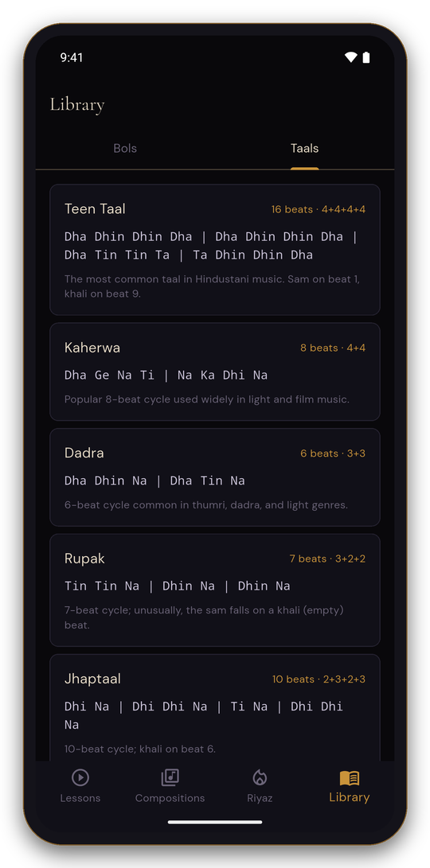Select the Dadra taal card
The image size is (430, 868).
click(x=215, y=477)
